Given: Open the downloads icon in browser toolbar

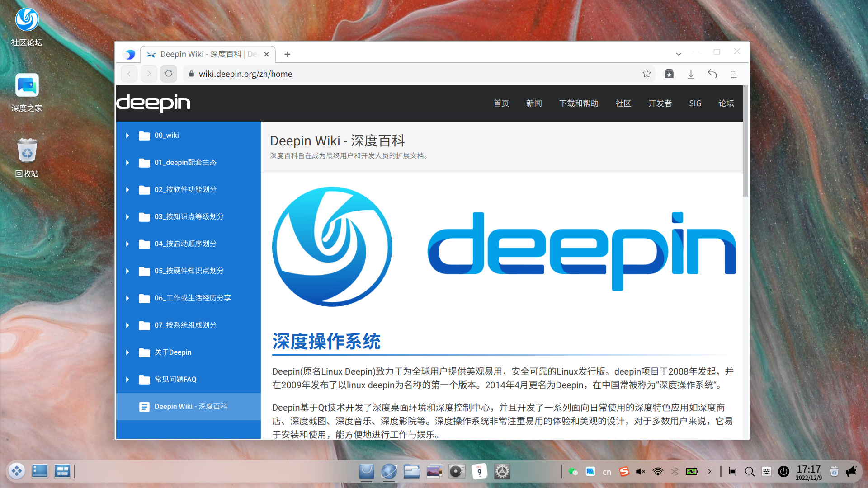Looking at the screenshot, I should [x=691, y=74].
